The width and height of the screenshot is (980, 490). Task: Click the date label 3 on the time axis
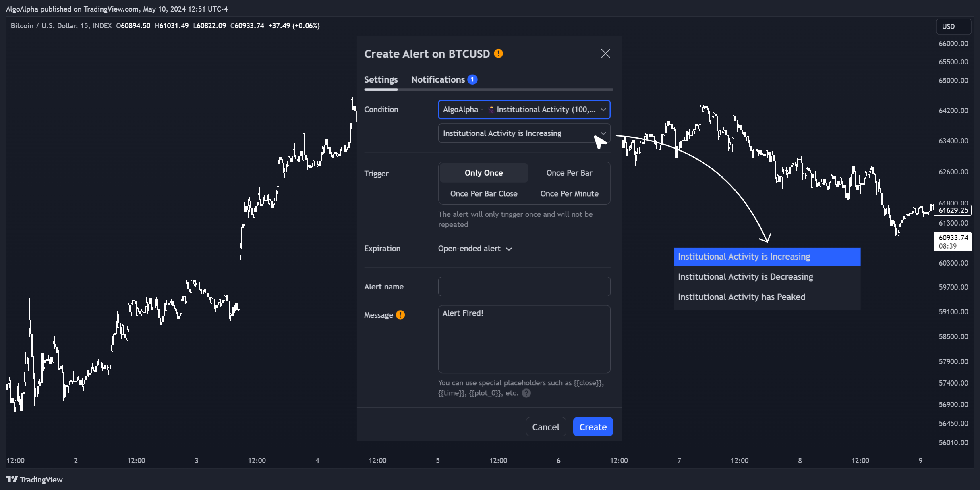click(x=197, y=460)
